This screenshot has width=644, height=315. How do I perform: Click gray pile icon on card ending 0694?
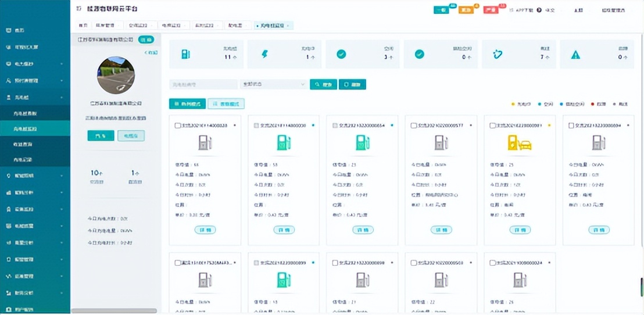coord(599,142)
